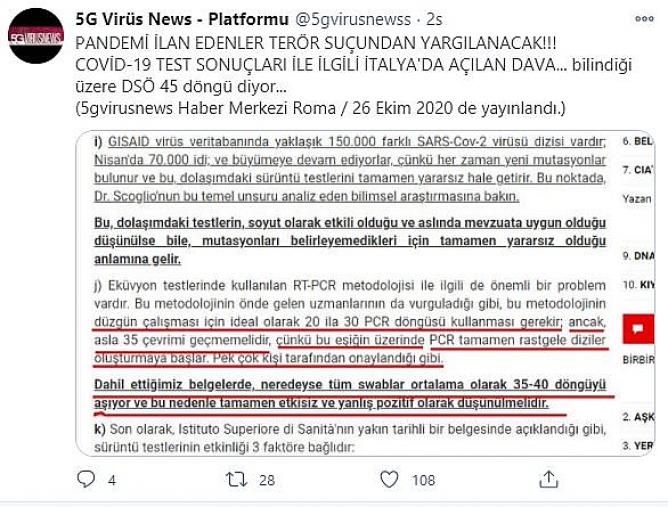Select sidebar item 6. BEL

tap(638, 141)
